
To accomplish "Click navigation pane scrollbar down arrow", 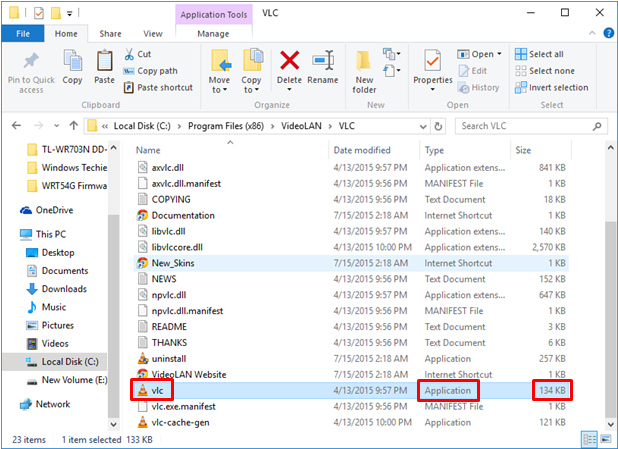I will click(114, 425).
